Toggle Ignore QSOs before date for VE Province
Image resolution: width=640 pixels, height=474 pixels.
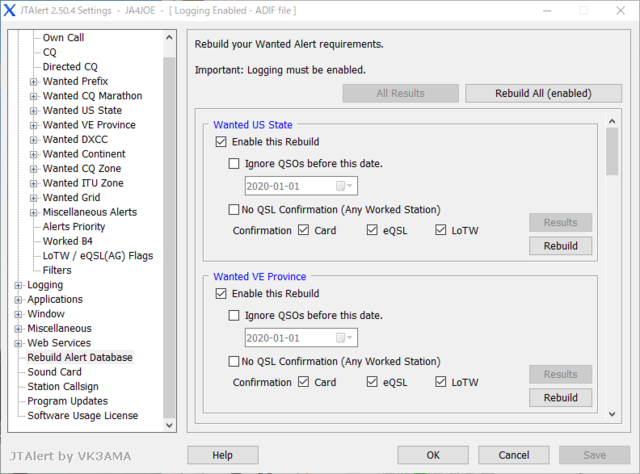(x=234, y=316)
